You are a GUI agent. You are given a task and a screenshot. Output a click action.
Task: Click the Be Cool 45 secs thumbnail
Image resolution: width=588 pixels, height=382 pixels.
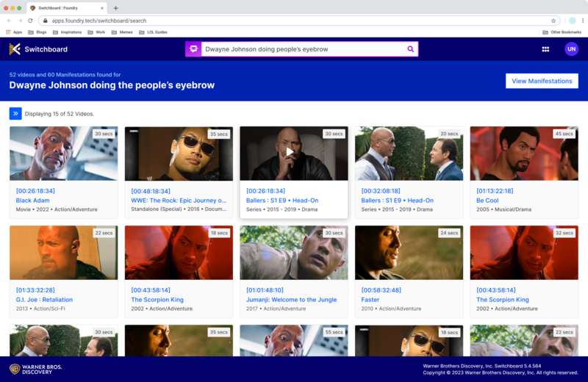tap(524, 154)
